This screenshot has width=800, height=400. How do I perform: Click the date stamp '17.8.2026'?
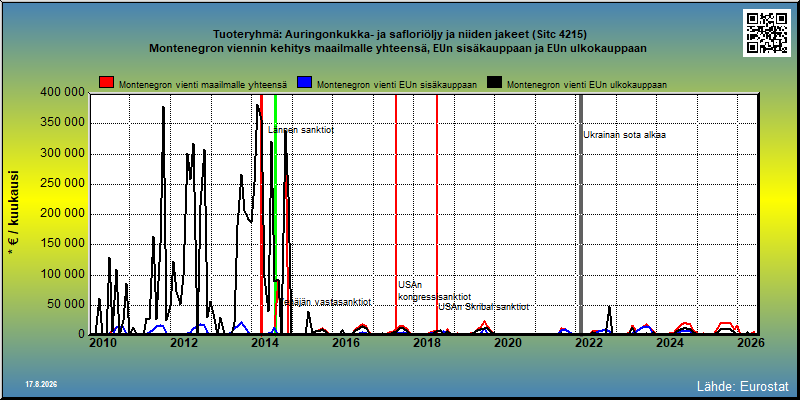[41, 384]
